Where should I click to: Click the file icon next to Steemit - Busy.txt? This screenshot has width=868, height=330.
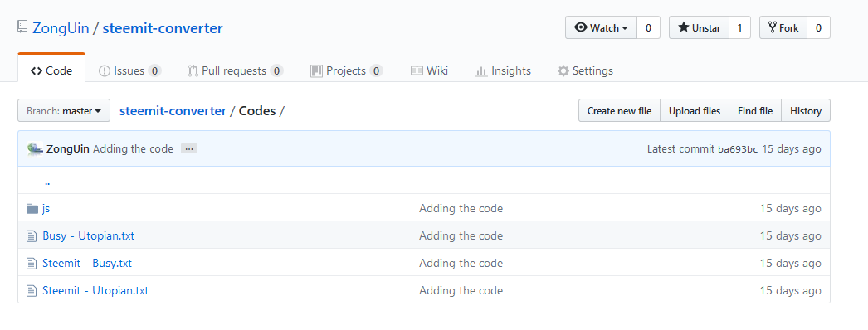[32, 263]
